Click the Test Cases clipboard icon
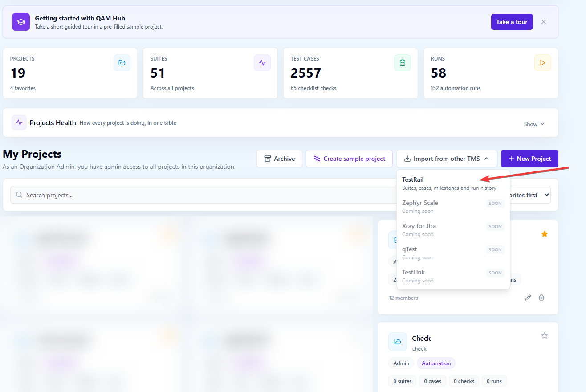 403,63
